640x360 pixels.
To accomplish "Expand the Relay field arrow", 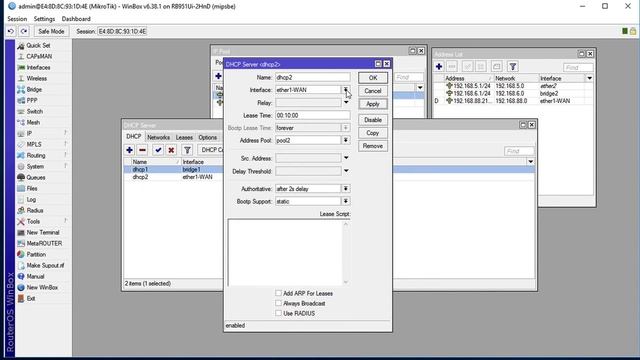I will (x=346, y=102).
